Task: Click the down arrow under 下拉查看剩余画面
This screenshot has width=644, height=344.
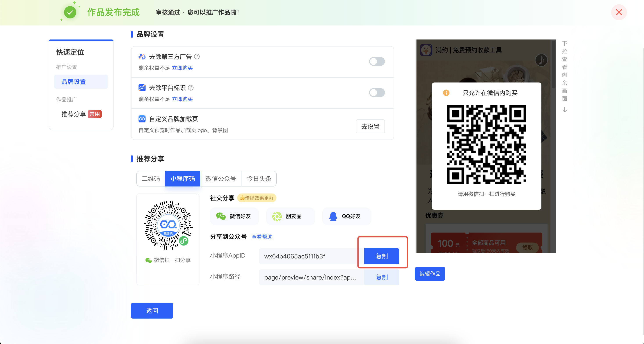Action: 564,110
